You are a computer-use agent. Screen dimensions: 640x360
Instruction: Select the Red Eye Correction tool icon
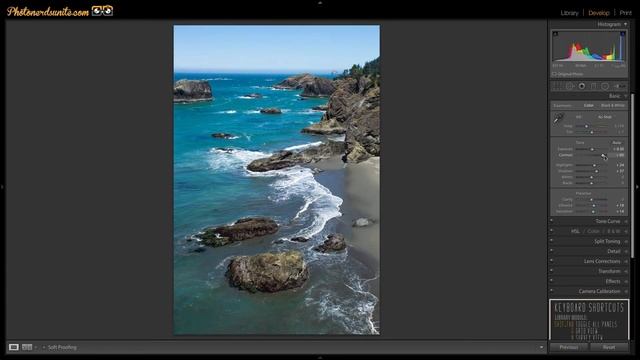coord(582,86)
